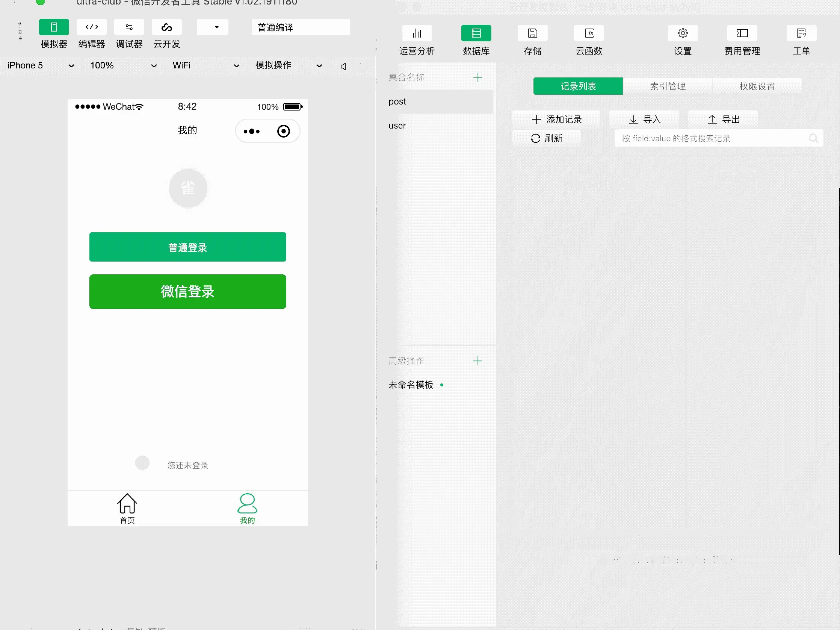Image resolution: width=840 pixels, height=630 pixels.
Task: Toggle the Debugger panel button
Action: coord(129,27)
